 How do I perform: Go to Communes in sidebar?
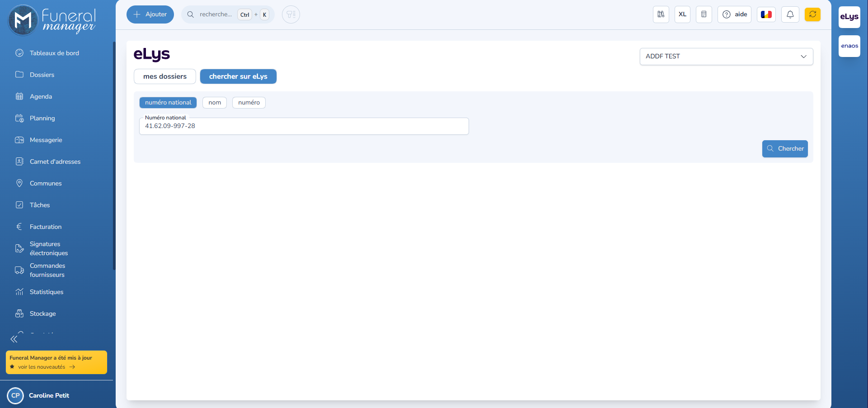coord(46,183)
